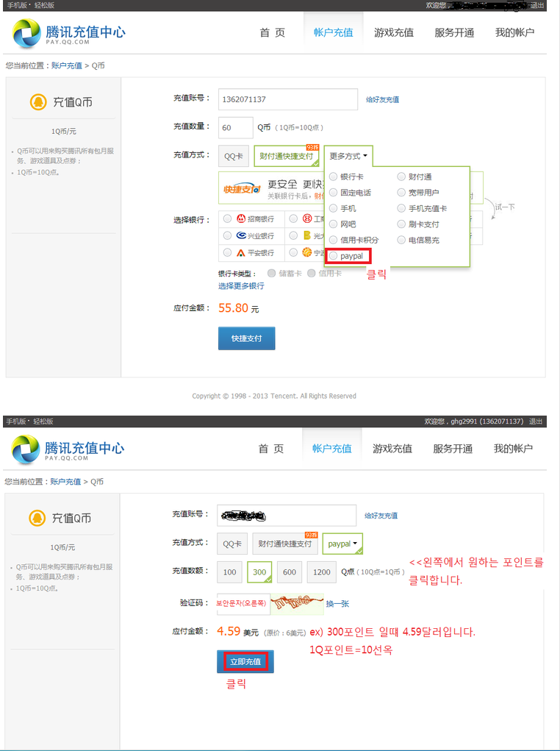Select the 平安银行 bank radio button
Screen dimensions: 560x751
point(227,252)
